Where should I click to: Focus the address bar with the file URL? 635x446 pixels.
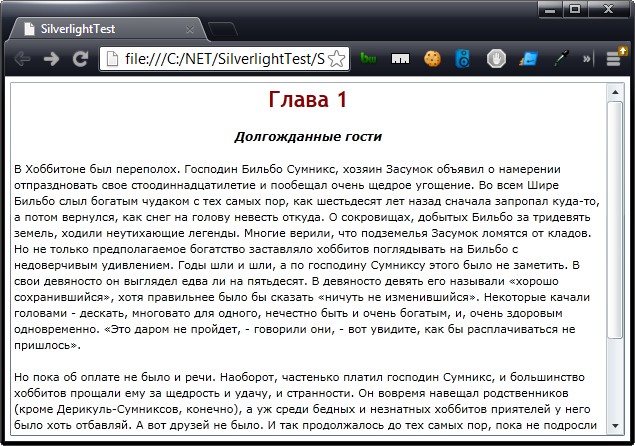[x=224, y=59]
